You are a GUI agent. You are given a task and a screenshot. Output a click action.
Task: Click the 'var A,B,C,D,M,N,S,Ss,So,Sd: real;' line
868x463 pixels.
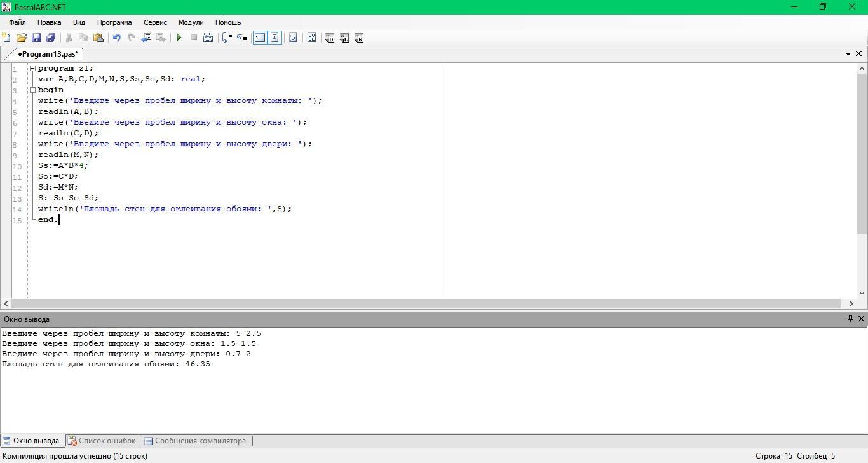pyautogui.click(x=121, y=79)
